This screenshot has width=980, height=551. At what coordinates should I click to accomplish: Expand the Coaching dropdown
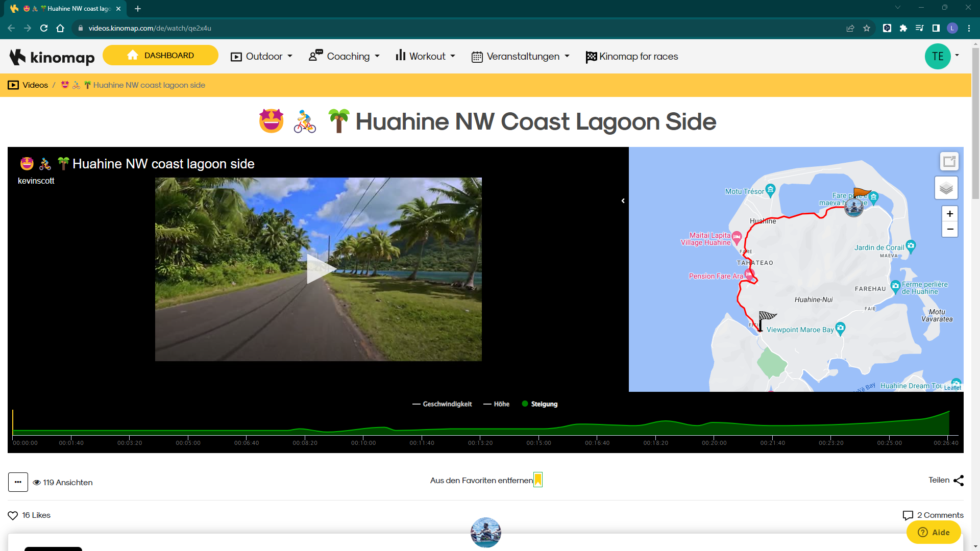(345, 57)
